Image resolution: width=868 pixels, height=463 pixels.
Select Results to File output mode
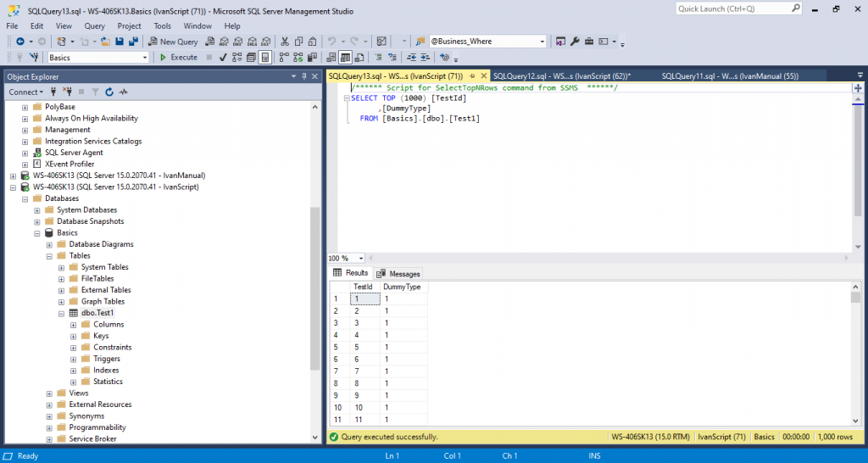[x=359, y=57]
